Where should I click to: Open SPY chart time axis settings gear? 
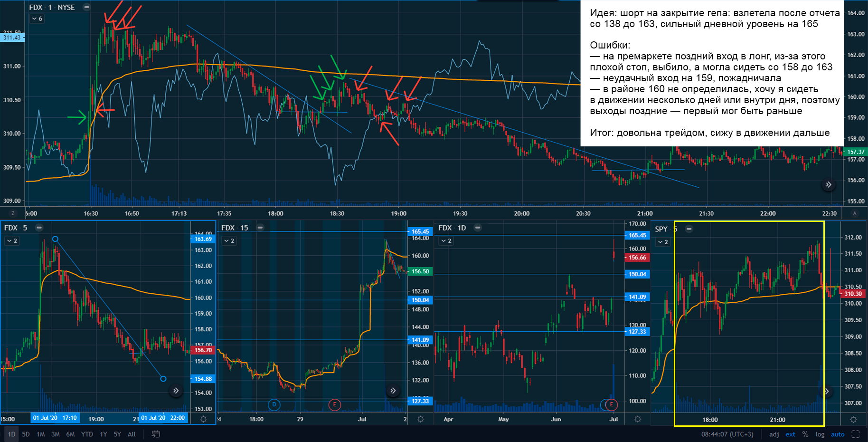point(853,420)
